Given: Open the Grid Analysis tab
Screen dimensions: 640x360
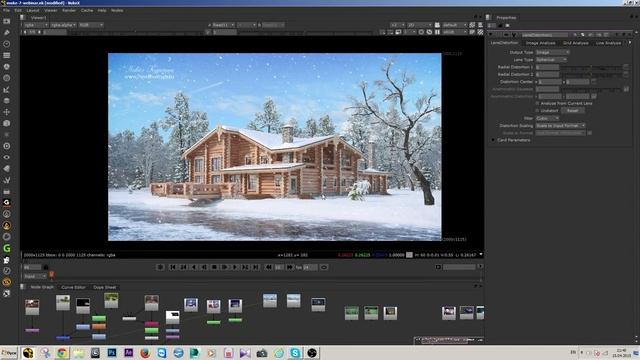Looking at the screenshot, I should 576,43.
